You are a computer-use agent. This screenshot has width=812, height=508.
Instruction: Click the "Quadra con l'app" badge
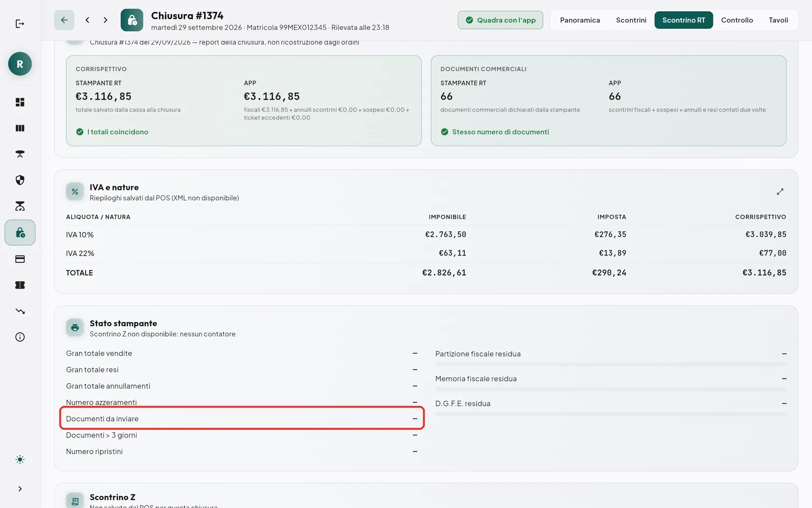click(500, 20)
